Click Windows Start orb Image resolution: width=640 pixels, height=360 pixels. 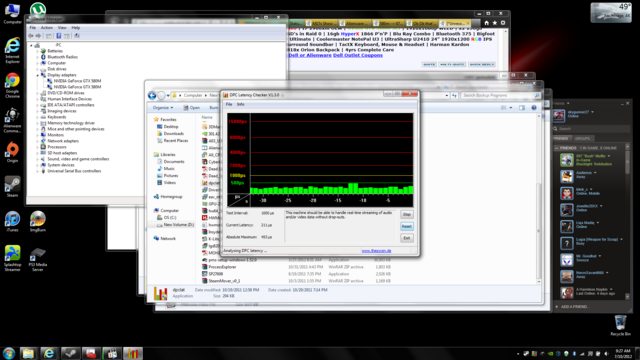click(x=9, y=353)
